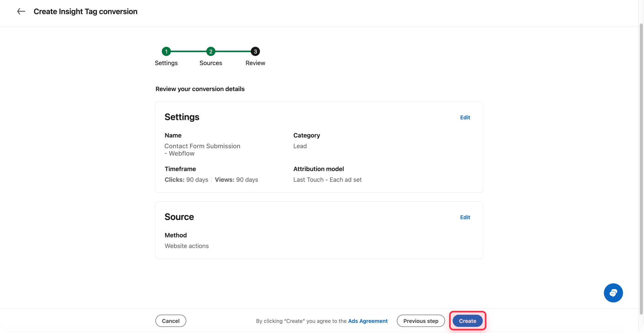Go back using Previous step button
Image resolution: width=644 pixels, height=333 pixels.
[x=421, y=321]
